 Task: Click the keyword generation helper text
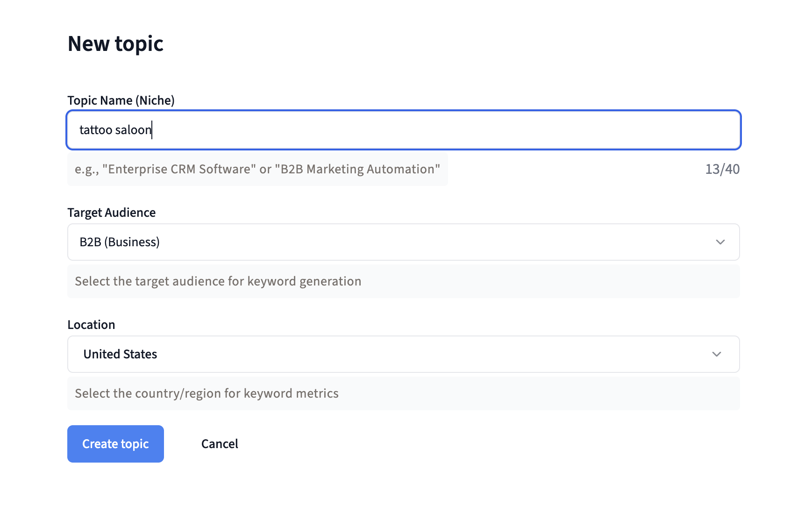pos(217,281)
